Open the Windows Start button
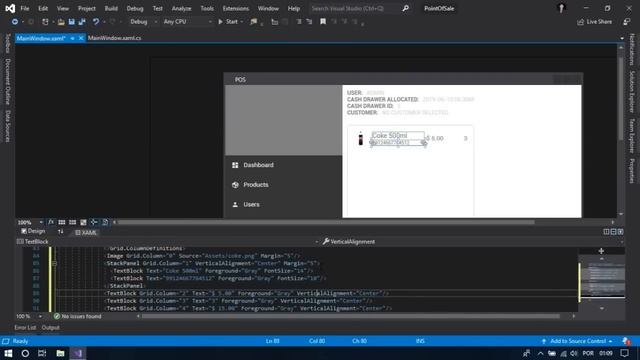The height and width of the screenshot is (360, 640). (x=8, y=353)
